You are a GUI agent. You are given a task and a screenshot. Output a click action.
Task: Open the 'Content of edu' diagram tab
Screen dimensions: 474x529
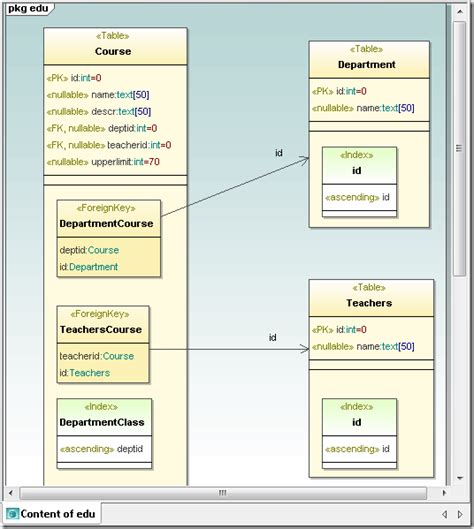click(52, 514)
